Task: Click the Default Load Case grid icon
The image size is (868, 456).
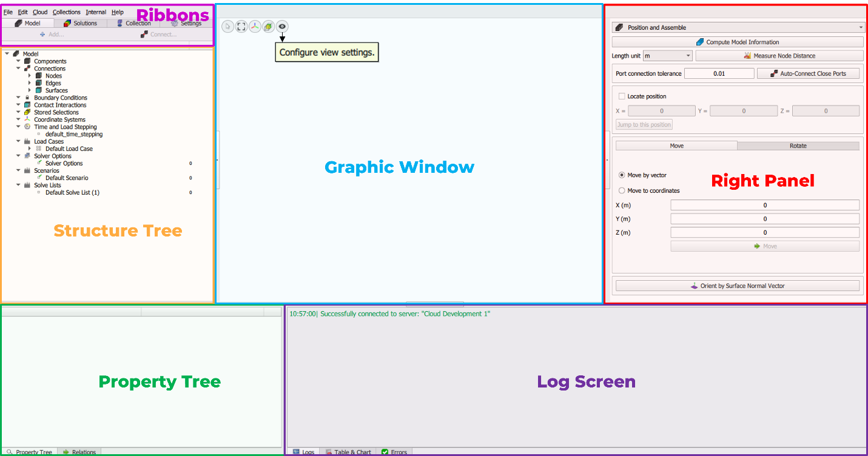Action: [x=39, y=149]
